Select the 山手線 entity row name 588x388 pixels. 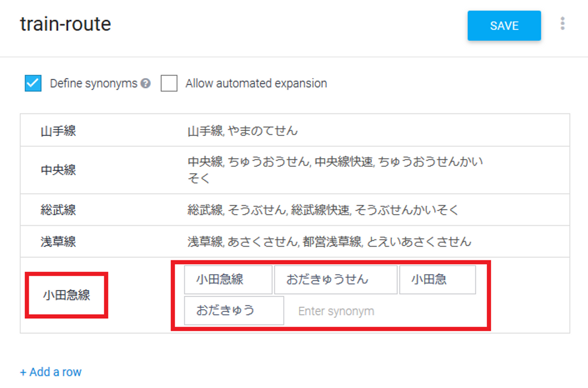coord(58,131)
